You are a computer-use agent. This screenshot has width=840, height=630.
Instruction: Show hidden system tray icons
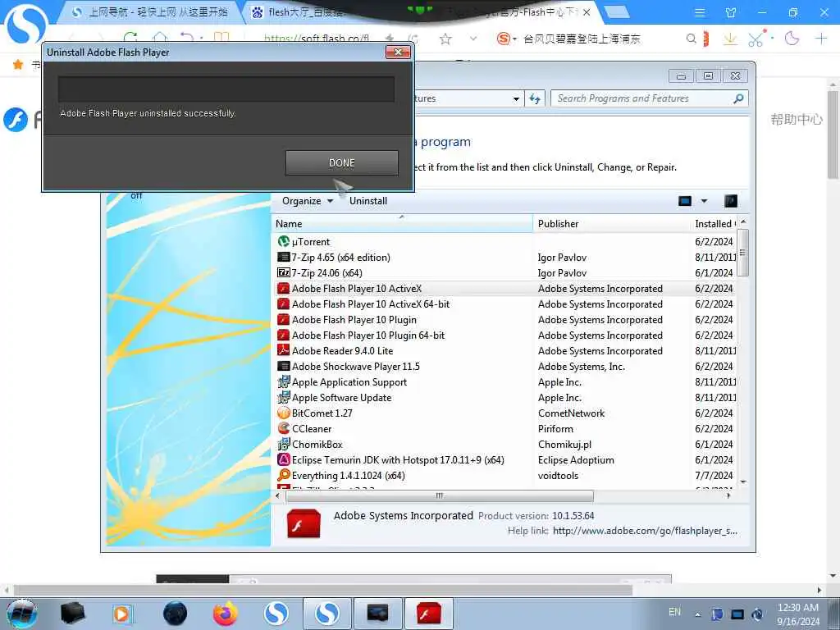point(697,614)
